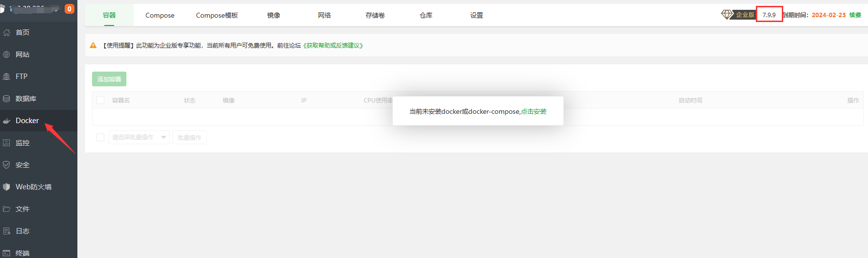Click the orange notification badge showing 0
Screen dimensions: 868x258
70,9
